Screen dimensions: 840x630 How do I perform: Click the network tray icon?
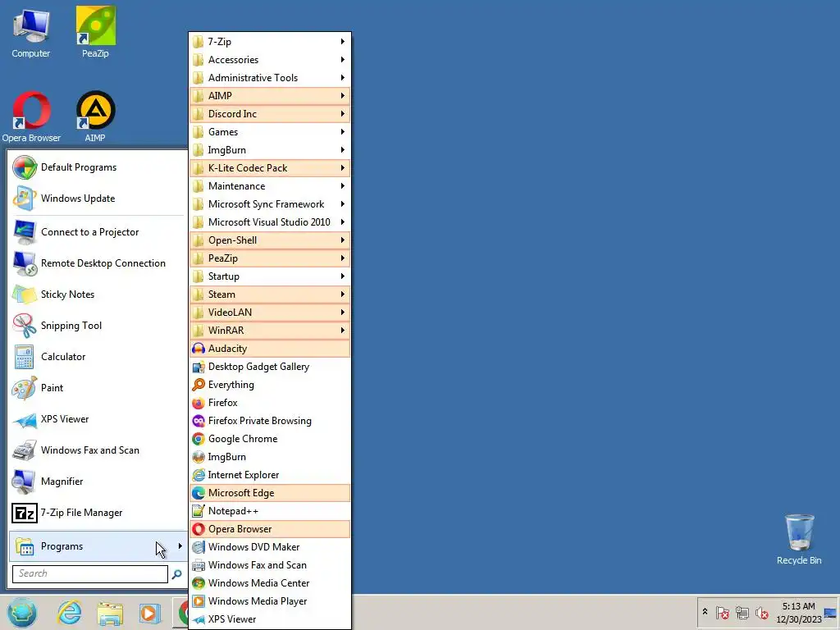(x=742, y=612)
